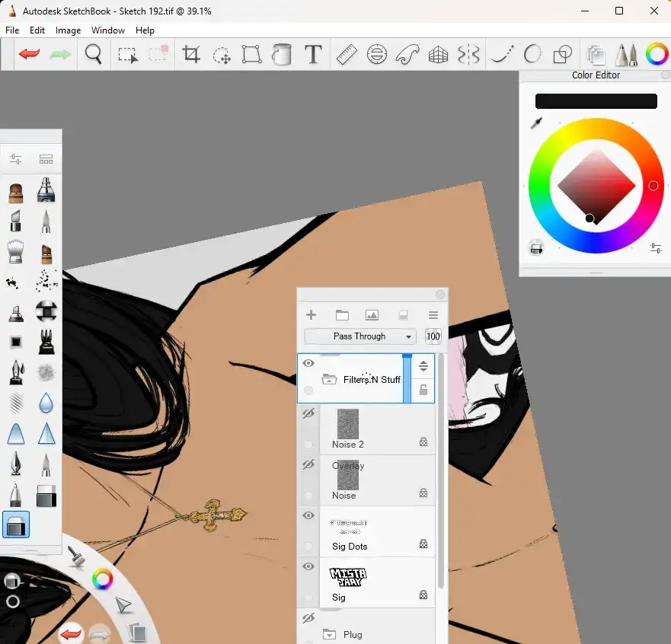671x644 pixels.
Task: Show the Noise 2 layer
Action: pyautogui.click(x=308, y=414)
